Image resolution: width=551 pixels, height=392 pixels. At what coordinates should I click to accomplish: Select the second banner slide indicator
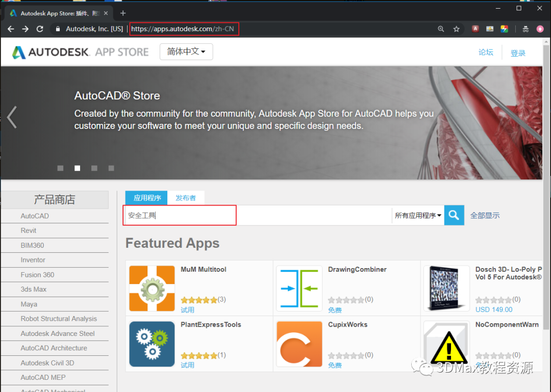point(78,168)
